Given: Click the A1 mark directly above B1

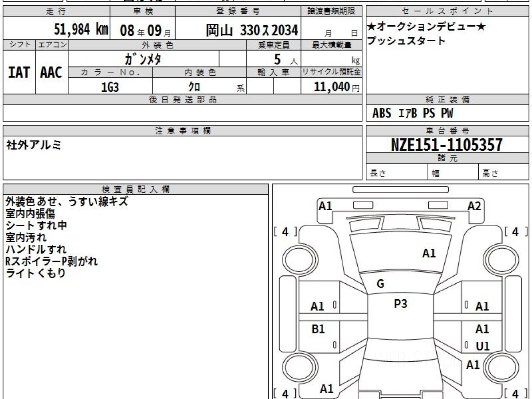Looking at the screenshot, I should point(317,306).
